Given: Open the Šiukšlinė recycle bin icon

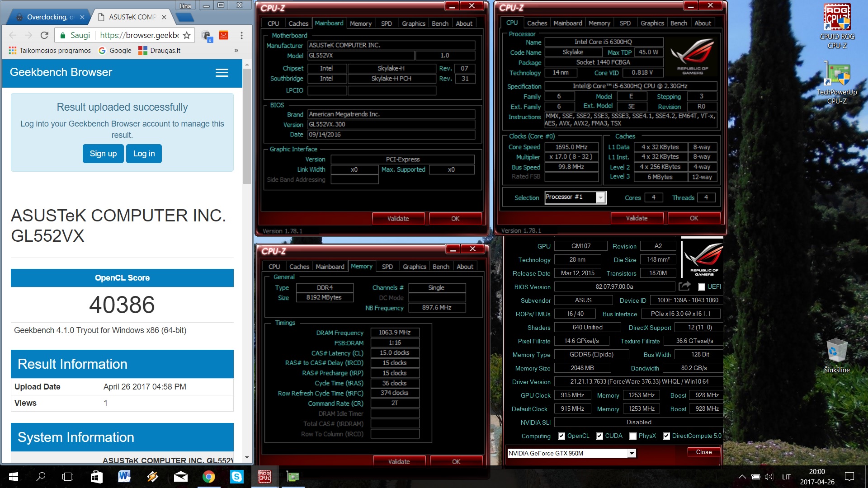Looking at the screenshot, I should click(837, 356).
